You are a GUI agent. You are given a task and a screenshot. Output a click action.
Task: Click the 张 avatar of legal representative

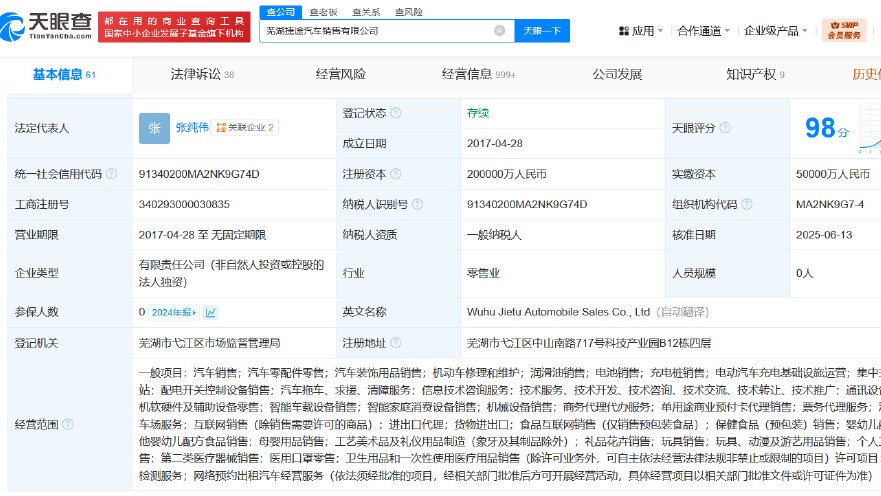(155, 128)
